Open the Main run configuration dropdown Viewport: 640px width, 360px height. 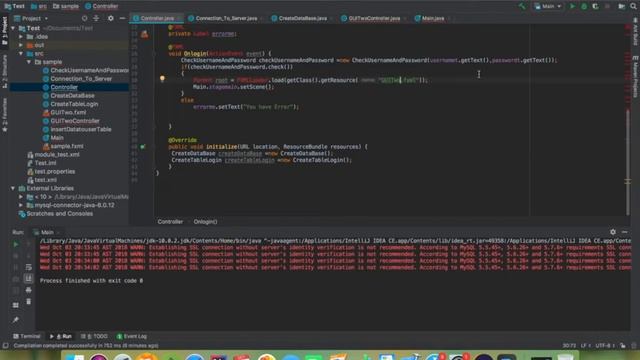click(x=548, y=6)
